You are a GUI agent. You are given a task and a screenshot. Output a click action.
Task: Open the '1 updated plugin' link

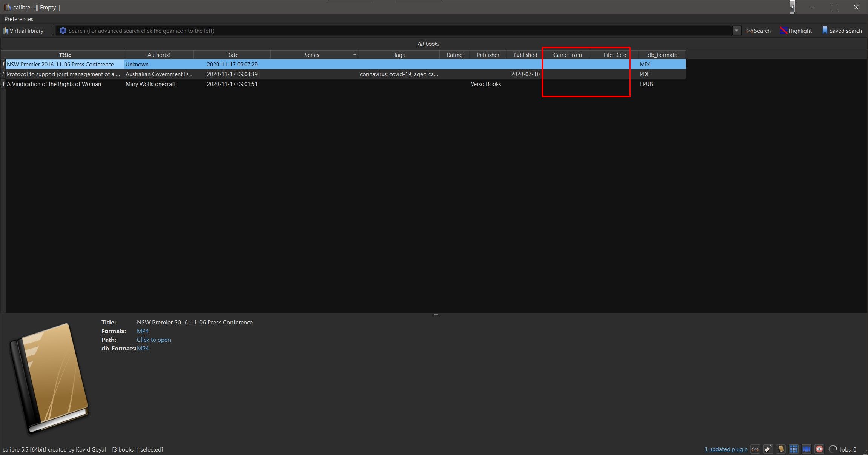point(726,449)
